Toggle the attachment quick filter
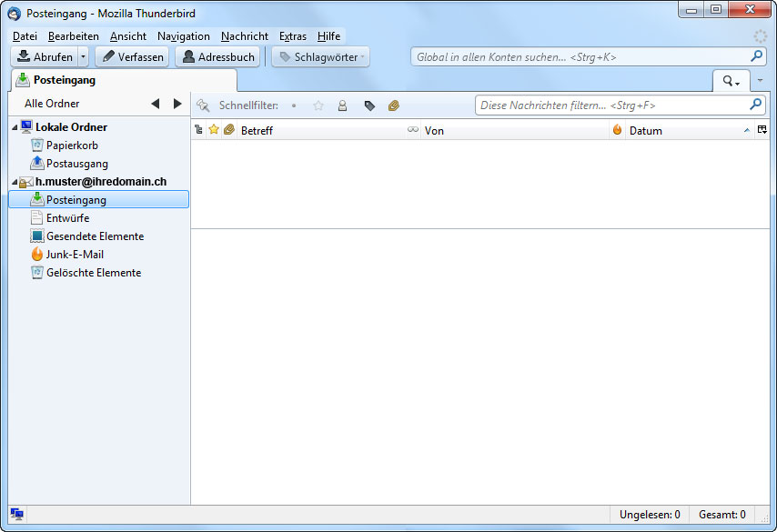Screen dimensions: 777x532 click(x=394, y=105)
